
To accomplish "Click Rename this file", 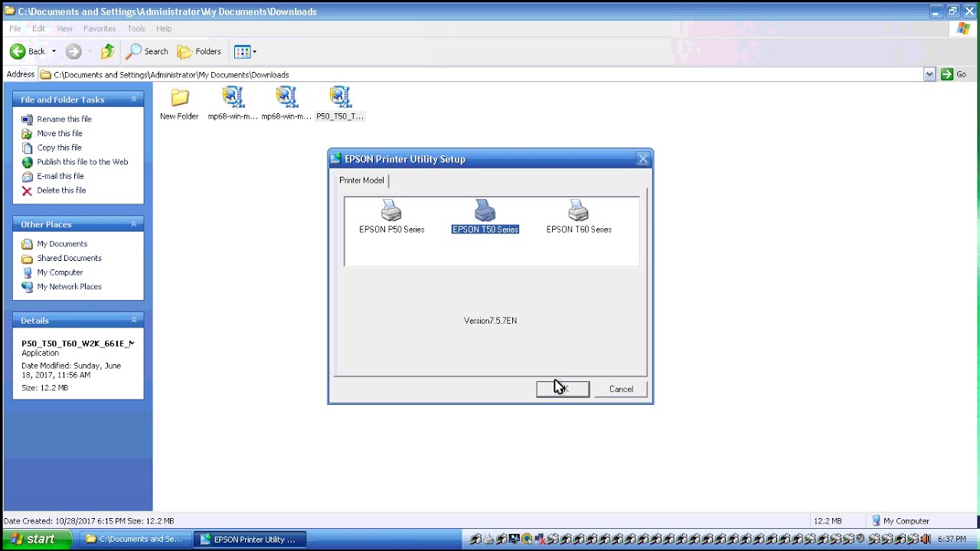I will click(x=64, y=119).
